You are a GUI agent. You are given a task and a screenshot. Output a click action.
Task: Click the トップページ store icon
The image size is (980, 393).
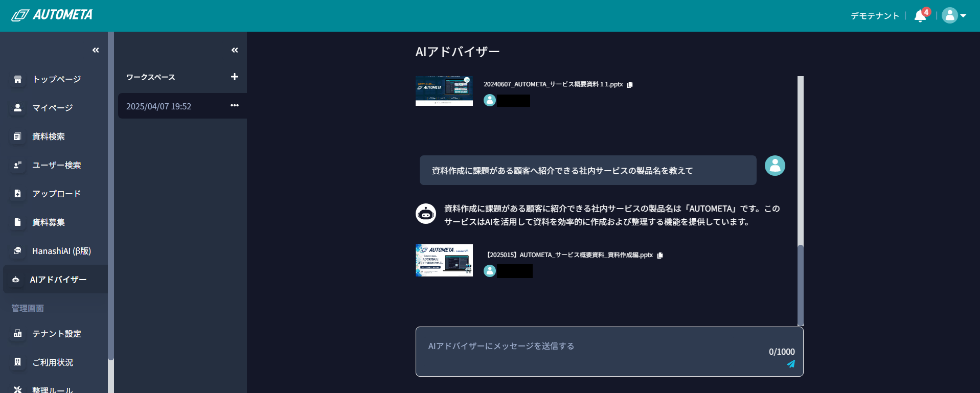click(18, 79)
